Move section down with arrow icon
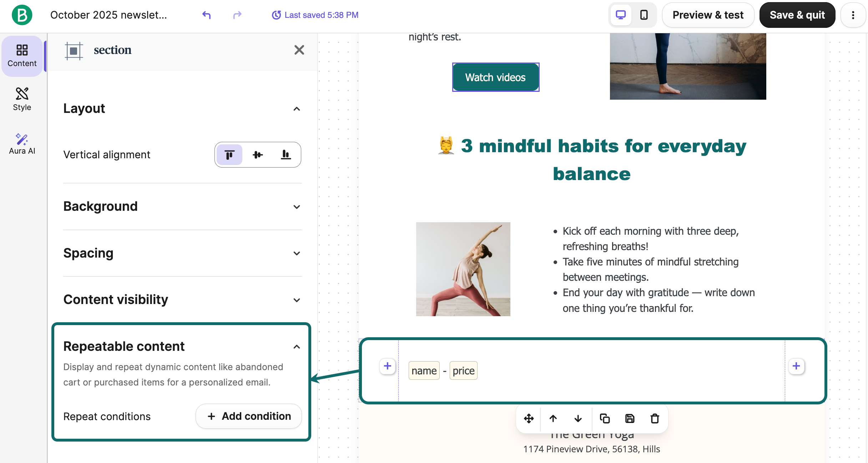Image resolution: width=868 pixels, height=463 pixels. coord(578,418)
